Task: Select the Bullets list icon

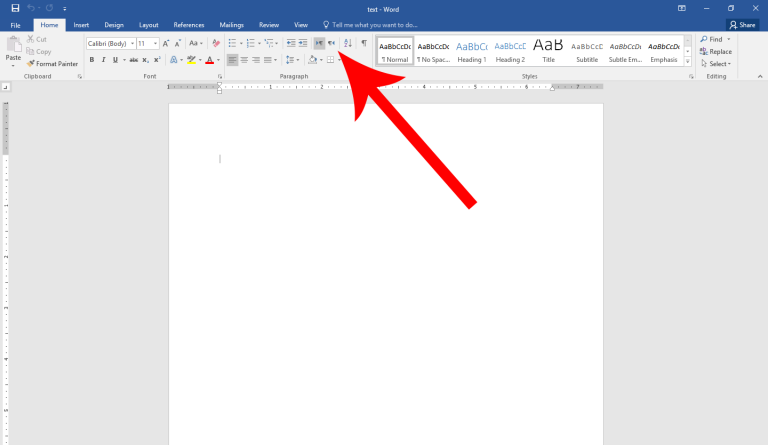Action: [x=231, y=43]
